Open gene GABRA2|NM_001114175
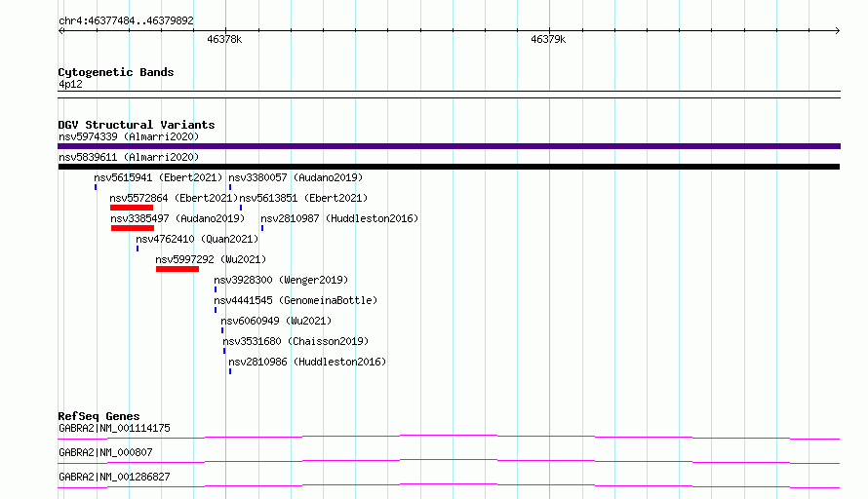The image size is (868, 499). click(114, 428)
